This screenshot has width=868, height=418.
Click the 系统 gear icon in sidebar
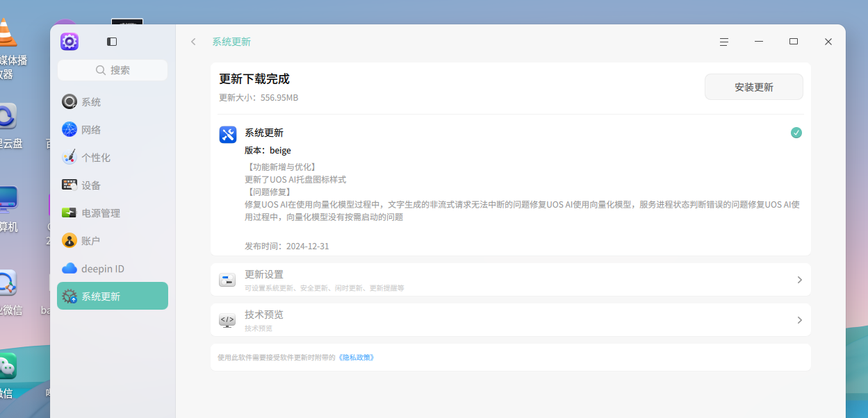point(69,102)
